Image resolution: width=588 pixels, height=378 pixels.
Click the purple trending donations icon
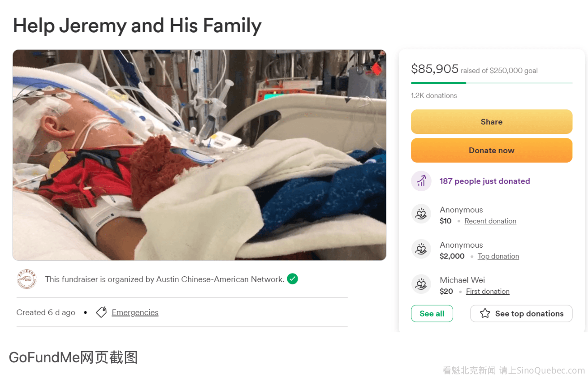tap(421, 181)
